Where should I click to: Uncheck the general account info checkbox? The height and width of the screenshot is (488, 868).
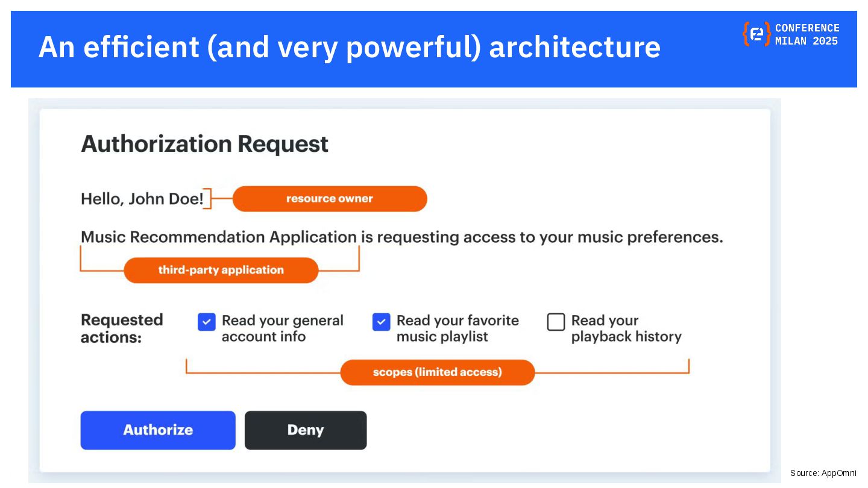(206, 322)
